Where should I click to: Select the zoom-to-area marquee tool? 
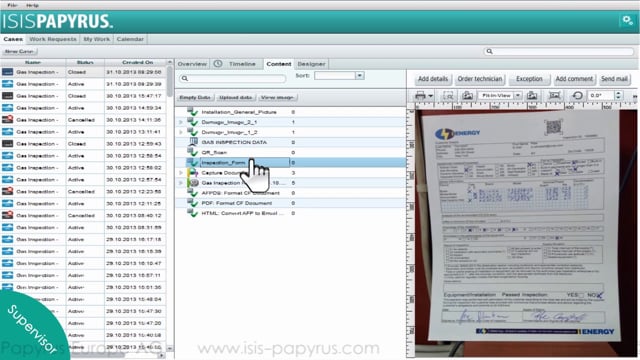click(448, 96)
